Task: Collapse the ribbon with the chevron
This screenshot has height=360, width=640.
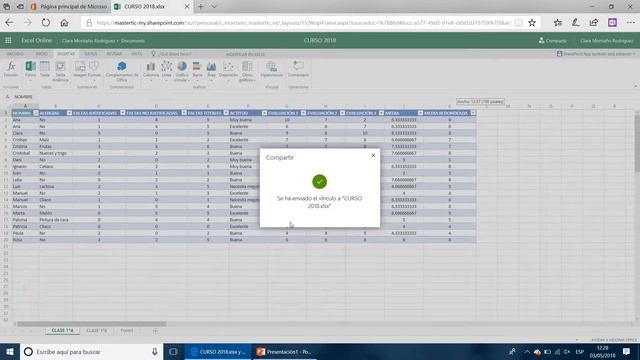Action: (636, 87)
